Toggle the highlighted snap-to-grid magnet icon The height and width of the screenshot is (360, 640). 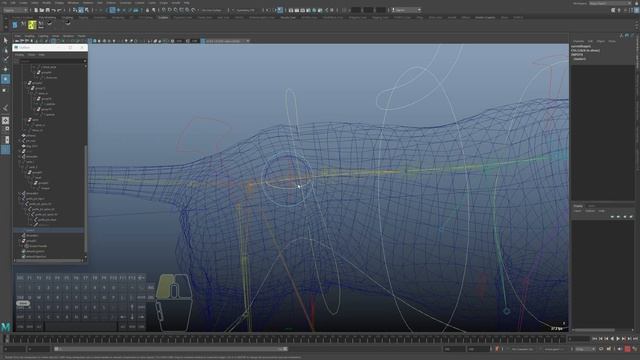[x=112, y=10]
